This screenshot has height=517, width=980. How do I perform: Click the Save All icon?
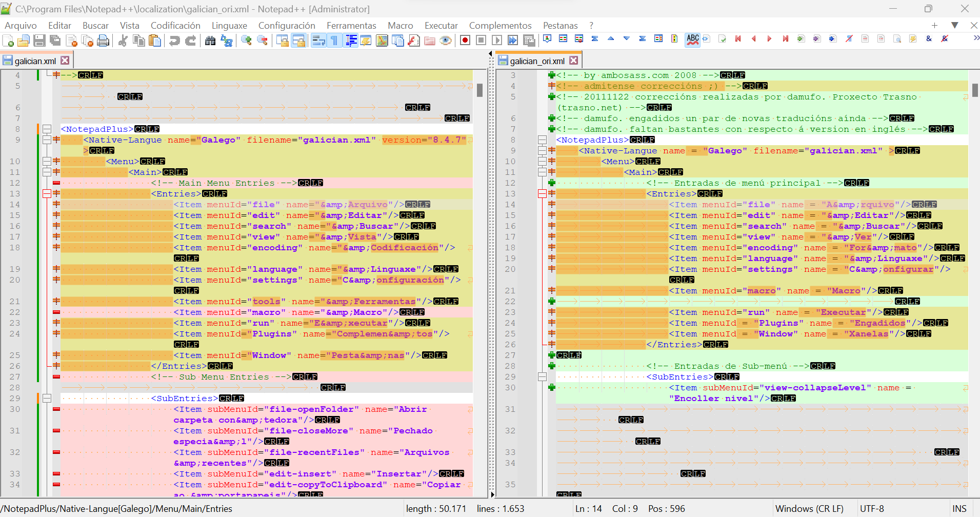click(x=55, y=41)
